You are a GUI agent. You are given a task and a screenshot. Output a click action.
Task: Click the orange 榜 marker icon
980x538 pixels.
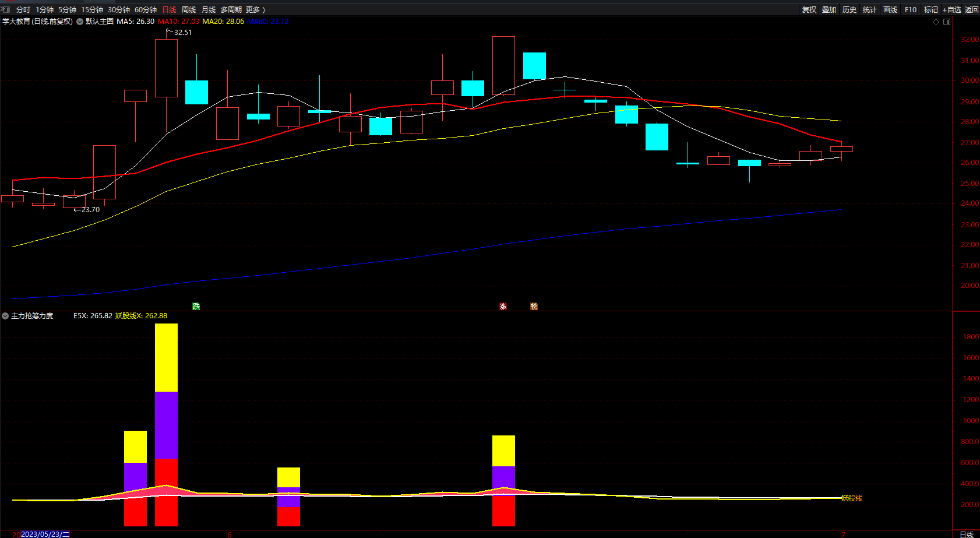click(x=534, y=306)
